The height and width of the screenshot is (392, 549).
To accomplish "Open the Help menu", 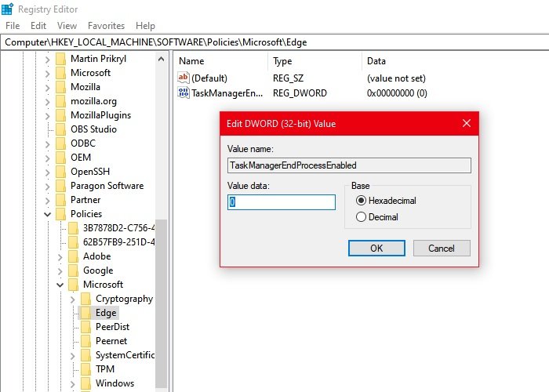I will click(x=145, y=26).
